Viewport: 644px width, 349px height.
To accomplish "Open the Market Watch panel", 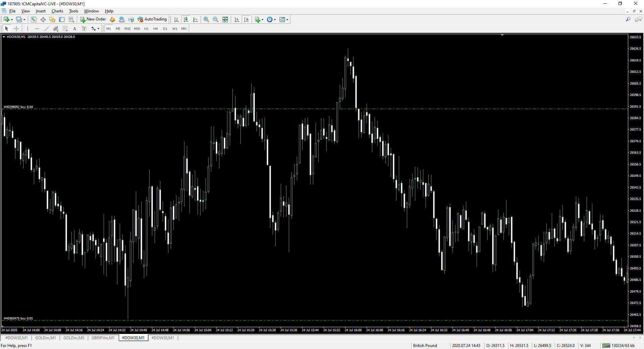I will [34, 19].
